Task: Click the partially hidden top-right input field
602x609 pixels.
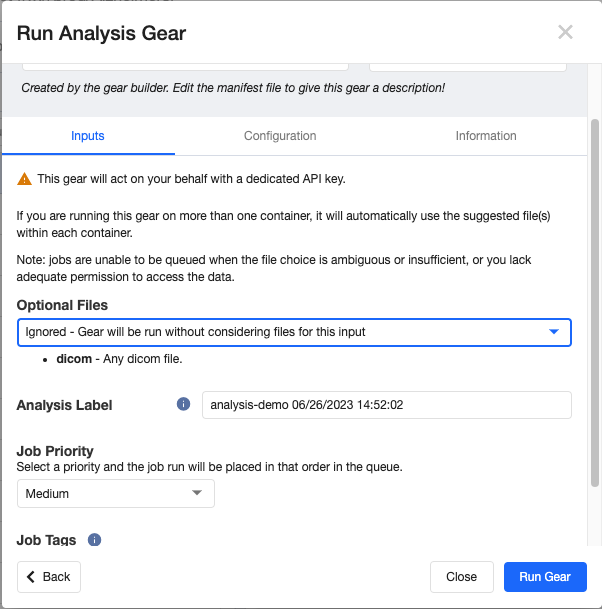Action: tap(467, 66)
